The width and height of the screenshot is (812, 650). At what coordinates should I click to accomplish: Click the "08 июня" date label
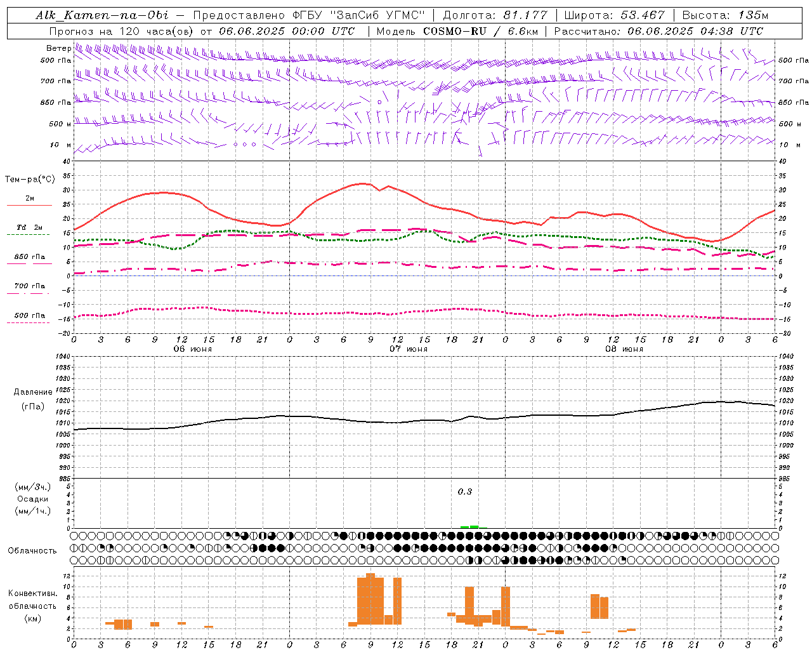624,349
